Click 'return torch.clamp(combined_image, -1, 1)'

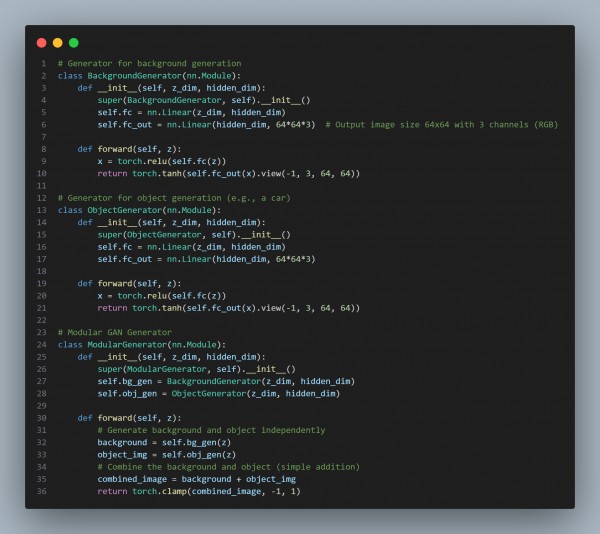click(x=199, y=492)
